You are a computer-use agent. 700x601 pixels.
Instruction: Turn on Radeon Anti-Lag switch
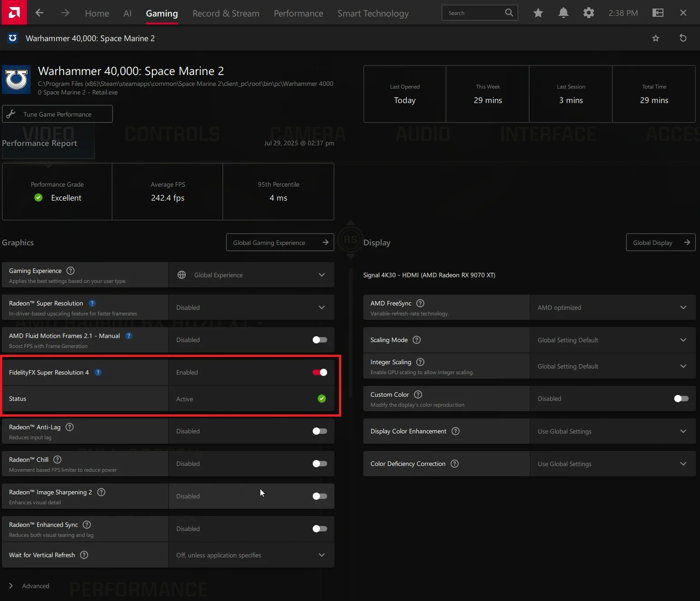click(319, 431)
